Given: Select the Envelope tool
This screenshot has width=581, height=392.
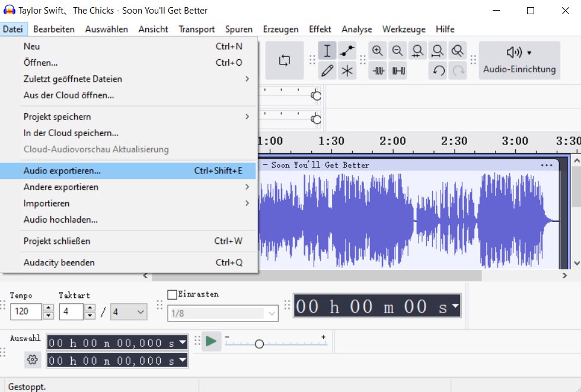Looking at the screenshot, I should point(347,51).
